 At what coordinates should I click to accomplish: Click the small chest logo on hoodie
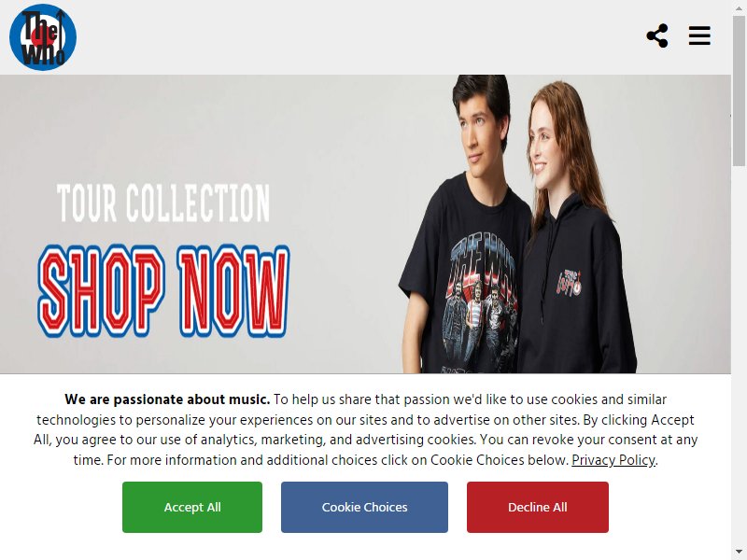[569, 282]
